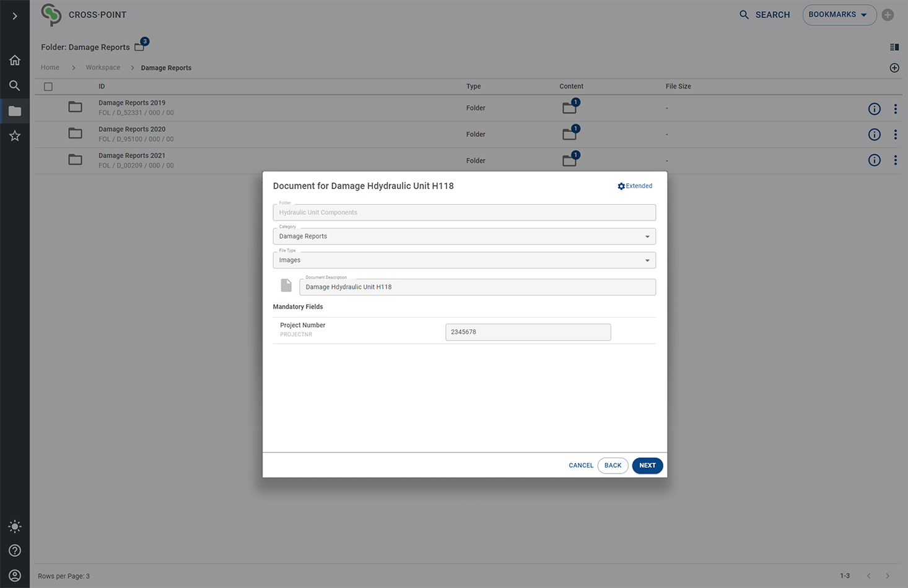Open the user profile icon
This screenshot has height=588, width=908.
click(x=15, y=576)
